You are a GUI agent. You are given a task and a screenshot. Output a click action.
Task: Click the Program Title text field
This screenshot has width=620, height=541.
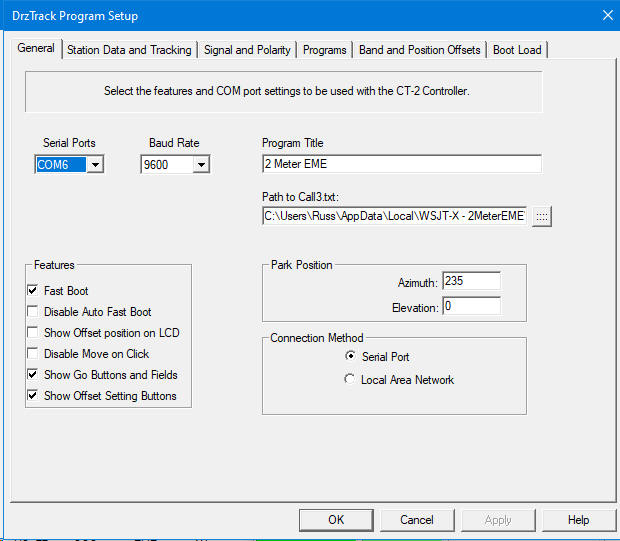click(x=400, y=164)
